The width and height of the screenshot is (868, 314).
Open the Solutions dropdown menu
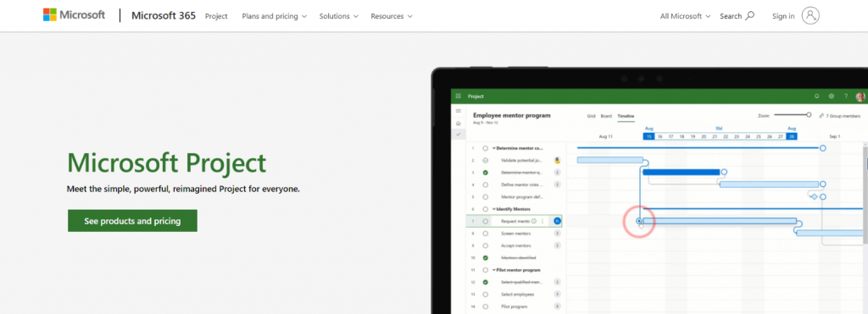point(339,16)
